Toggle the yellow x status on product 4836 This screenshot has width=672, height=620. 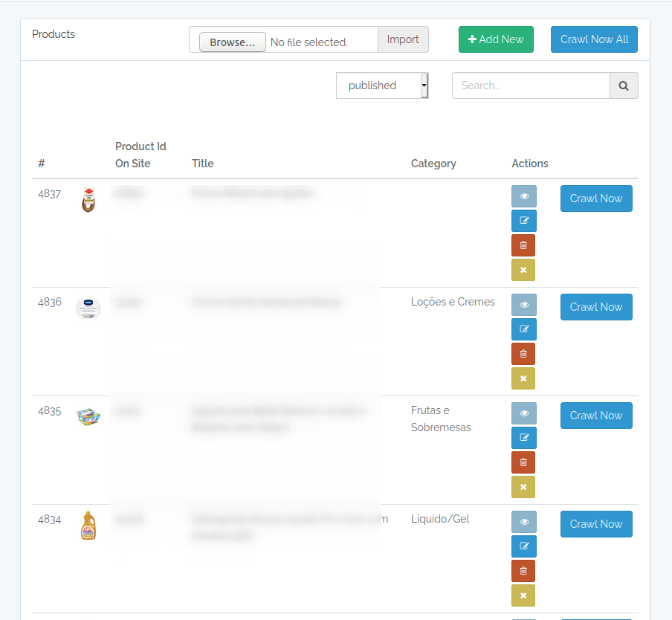click(x=523, y=378)
